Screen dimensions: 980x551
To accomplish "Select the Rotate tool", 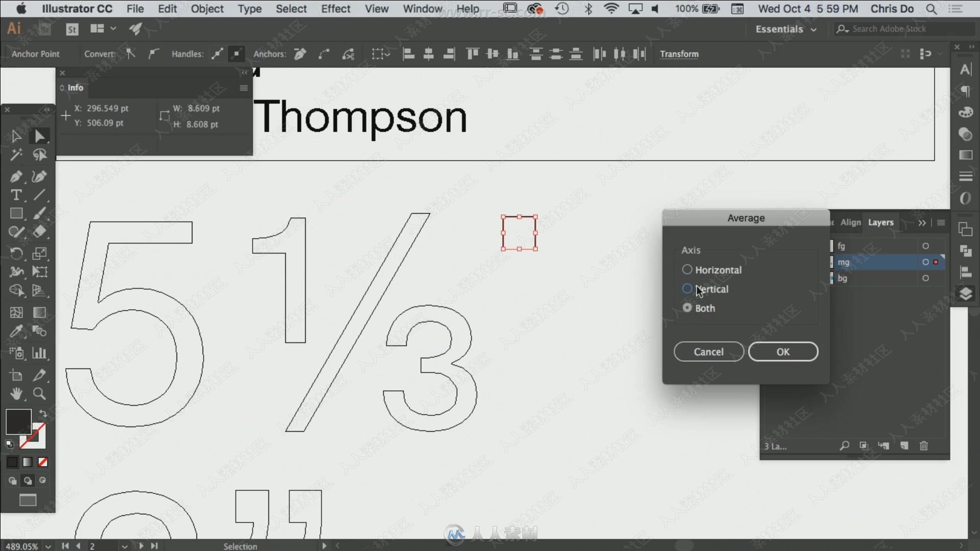I will 16,251.
